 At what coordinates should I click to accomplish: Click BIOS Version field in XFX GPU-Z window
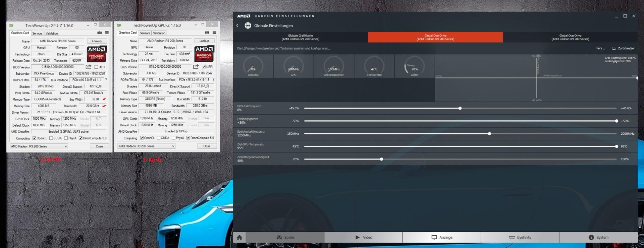(x=57, y=67)
